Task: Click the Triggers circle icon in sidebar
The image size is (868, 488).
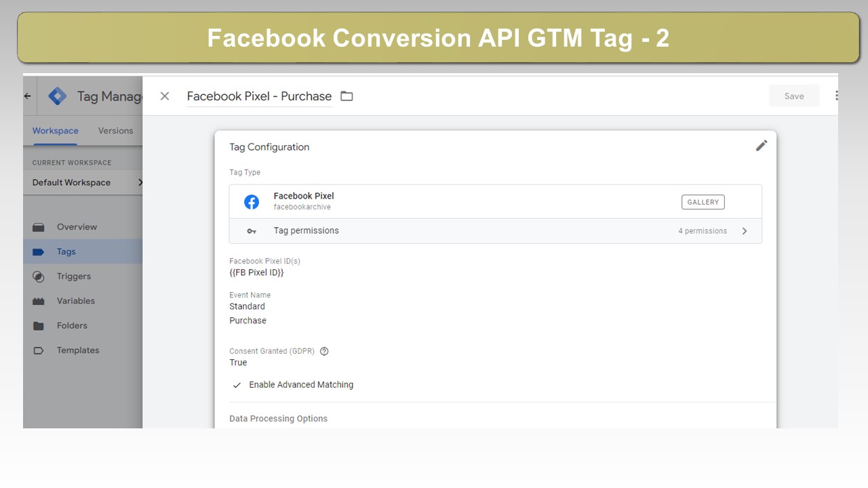Action: [x=39, y=277]
